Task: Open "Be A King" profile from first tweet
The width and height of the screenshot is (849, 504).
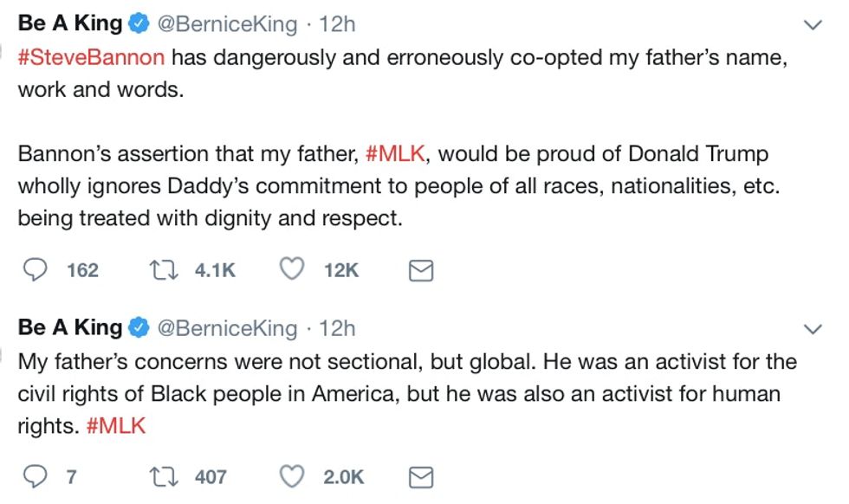Action: tap(70, 24)
